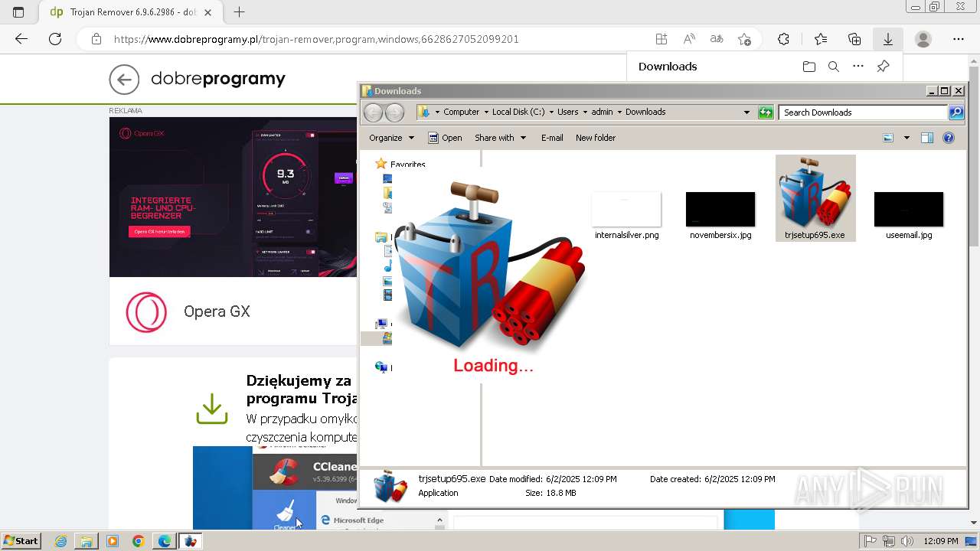
Task: Select trjsetup695.exe file
Action: click(815, 198)
